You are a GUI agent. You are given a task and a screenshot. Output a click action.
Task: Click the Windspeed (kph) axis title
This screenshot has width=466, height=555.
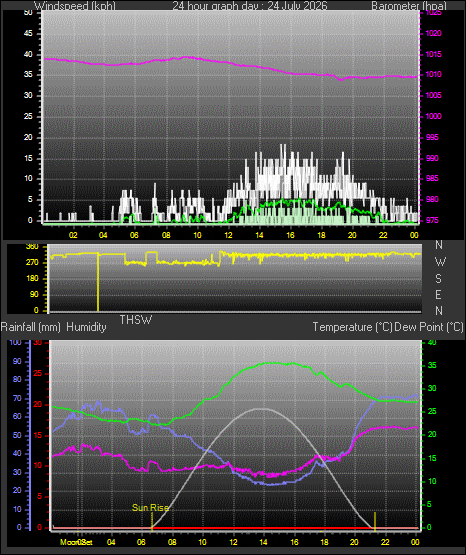pos(75,6)
